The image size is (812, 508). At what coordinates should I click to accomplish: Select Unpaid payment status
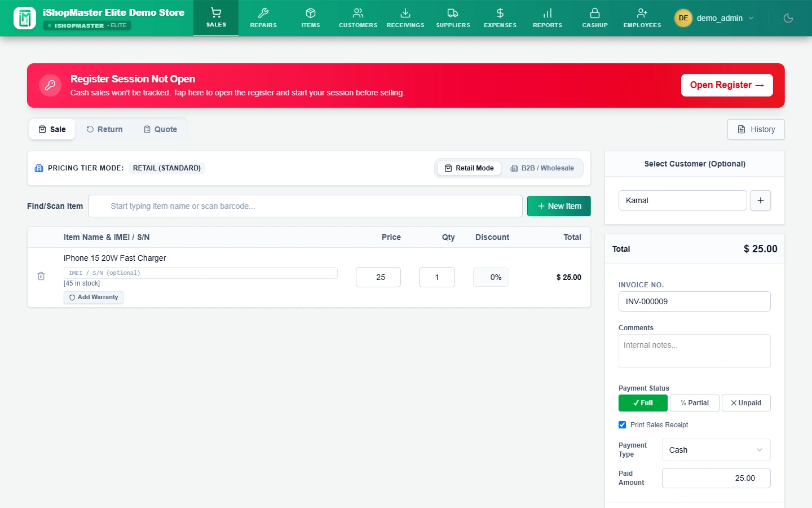coord(746,403)
